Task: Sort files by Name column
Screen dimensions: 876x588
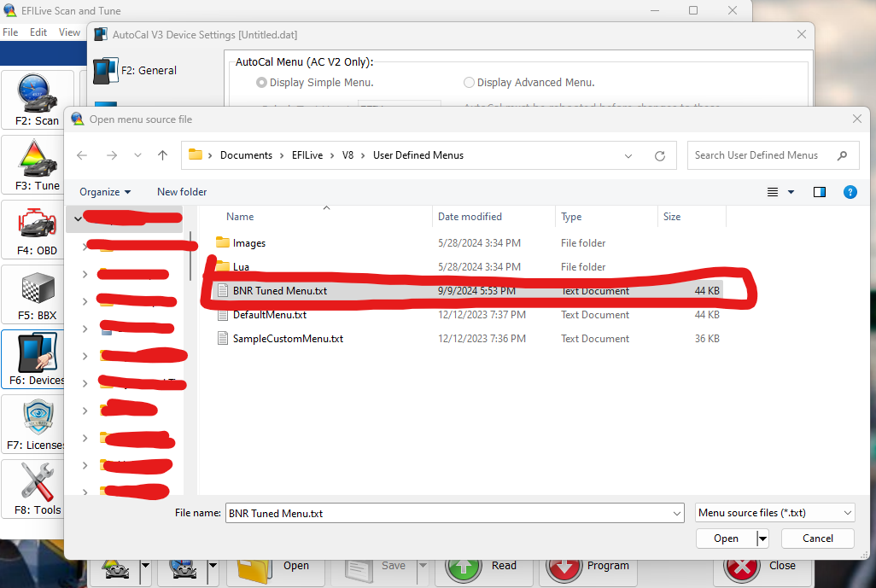Action: pos(240,217)
